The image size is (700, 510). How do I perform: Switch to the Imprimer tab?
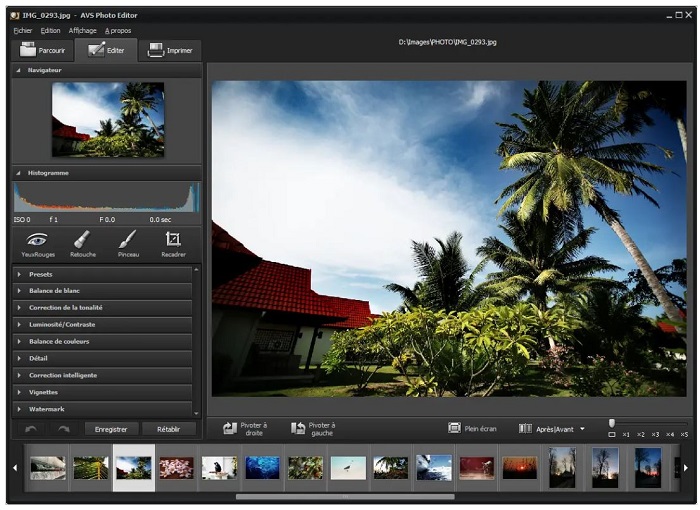click(170, 50)
